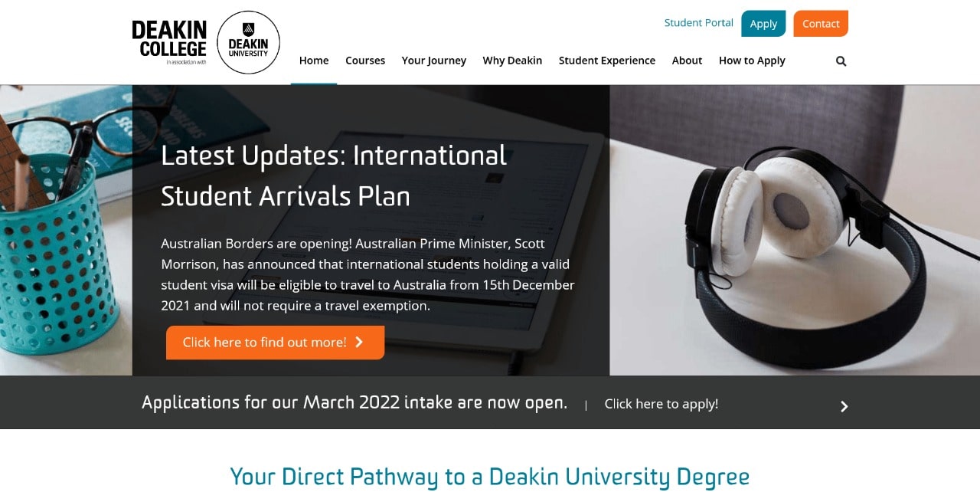Image resolution: width=980 pixels, height=492 pixels.
Task: Click the arrow on the applications banner
Action: 844,406
